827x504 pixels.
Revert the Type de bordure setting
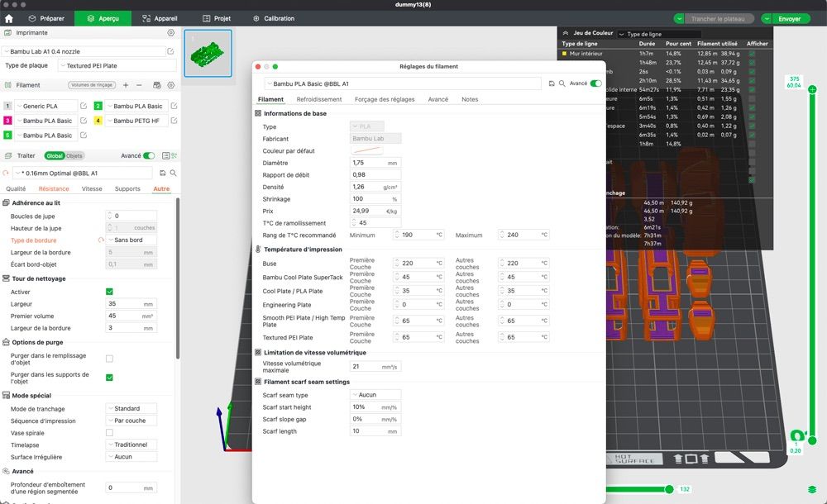(x=101, y=240)
